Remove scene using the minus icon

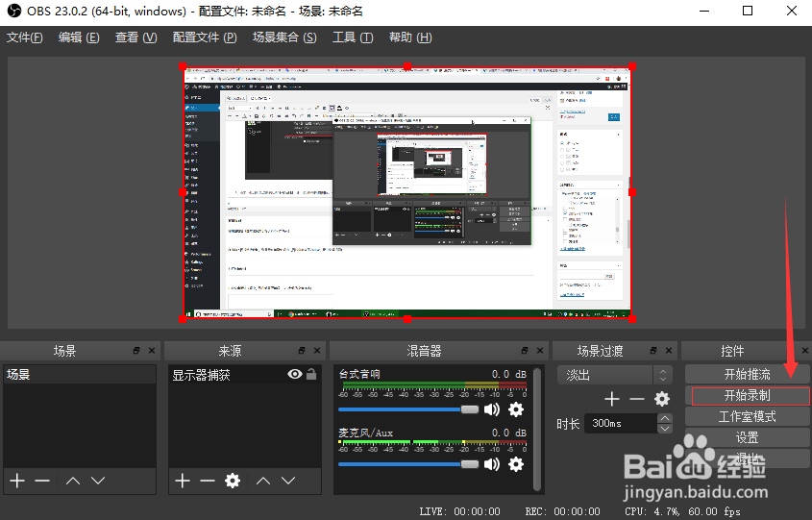pos(42,481)
